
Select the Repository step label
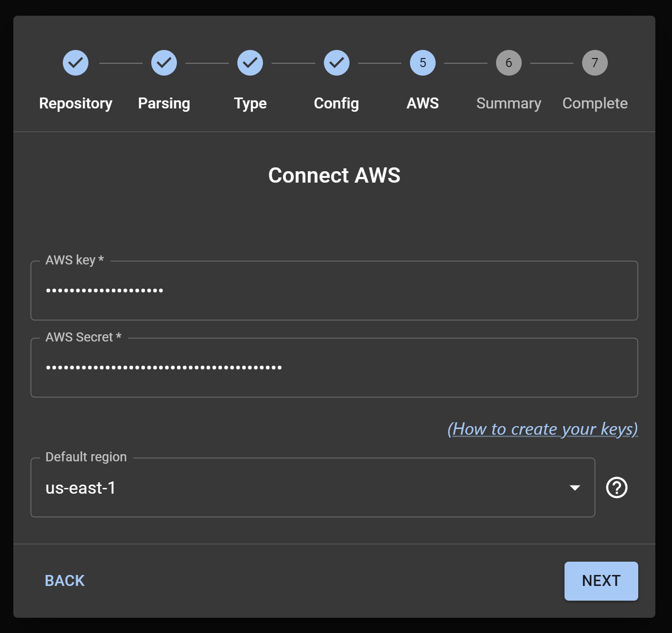click(76, 103)
